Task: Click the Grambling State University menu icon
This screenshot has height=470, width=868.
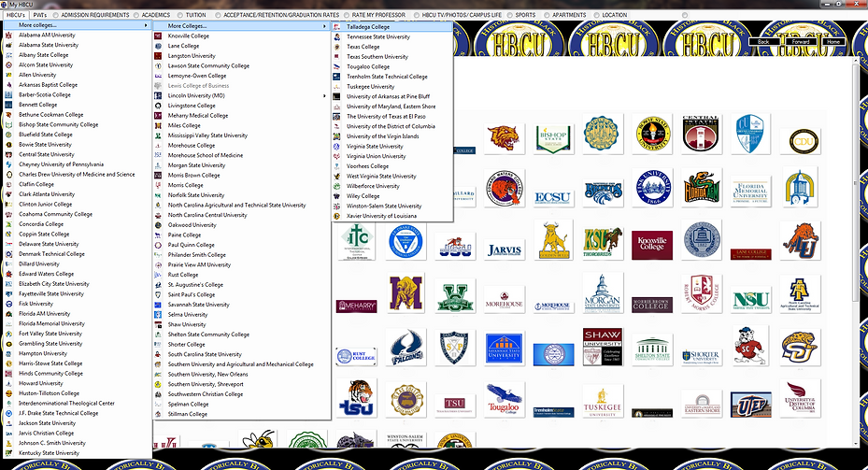Action: [x=8, y=344]
